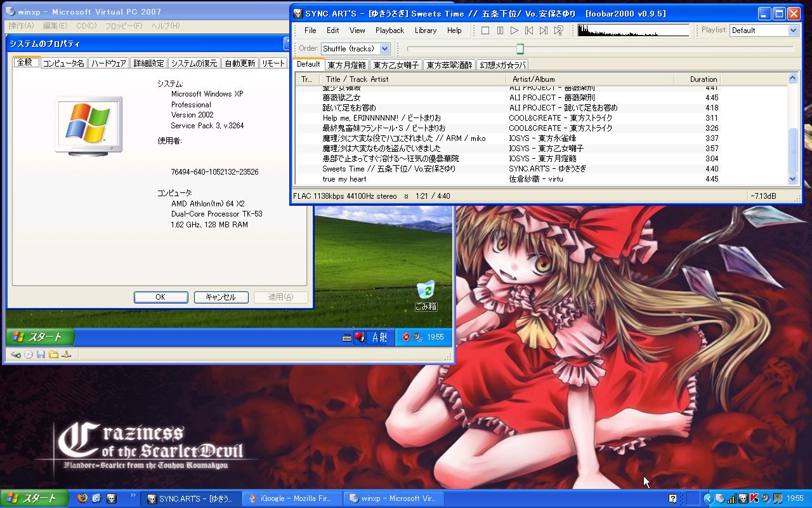Screen dimensions: 812x508
Task: Switch to the 東方乙女囃子 playlist tab
Action: click(x=396, y=65)
